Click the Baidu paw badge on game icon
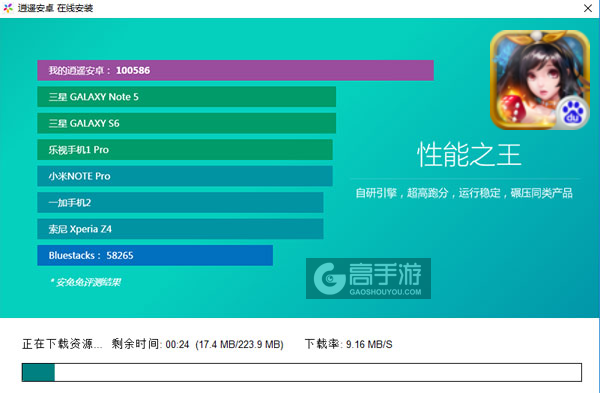Screen dimensions: 600x393 [x=572, y=113]
